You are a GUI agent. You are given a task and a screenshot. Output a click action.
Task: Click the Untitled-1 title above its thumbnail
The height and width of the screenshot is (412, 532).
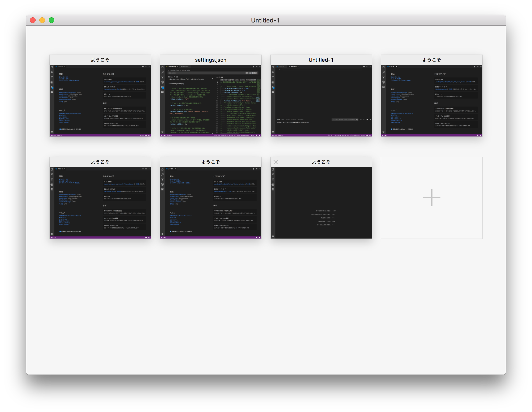point(321,60)
